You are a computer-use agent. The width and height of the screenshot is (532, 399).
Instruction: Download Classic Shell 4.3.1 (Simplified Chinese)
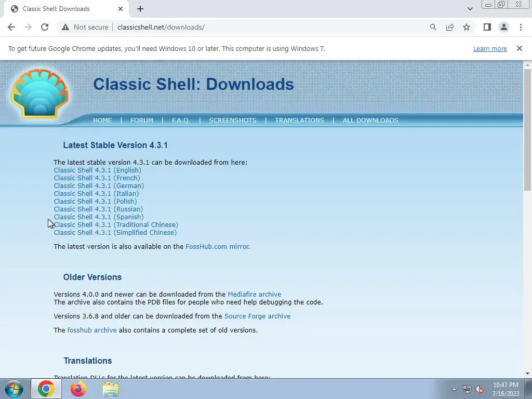(x=115, y=233)
